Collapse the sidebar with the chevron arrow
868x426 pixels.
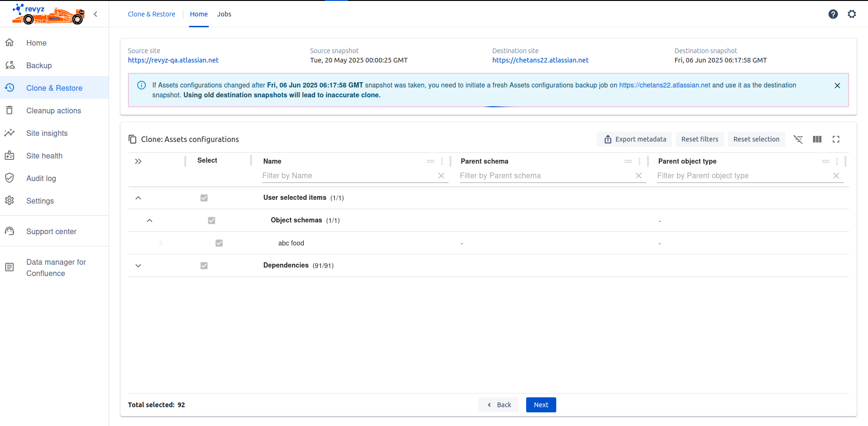pyautogui.click(x=95, y=14)
